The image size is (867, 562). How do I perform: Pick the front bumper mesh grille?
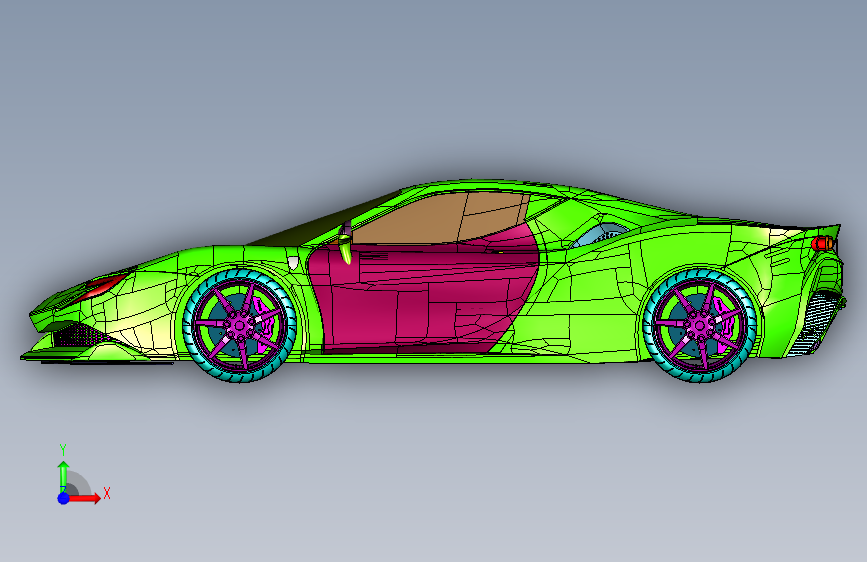tap(80, 335)
